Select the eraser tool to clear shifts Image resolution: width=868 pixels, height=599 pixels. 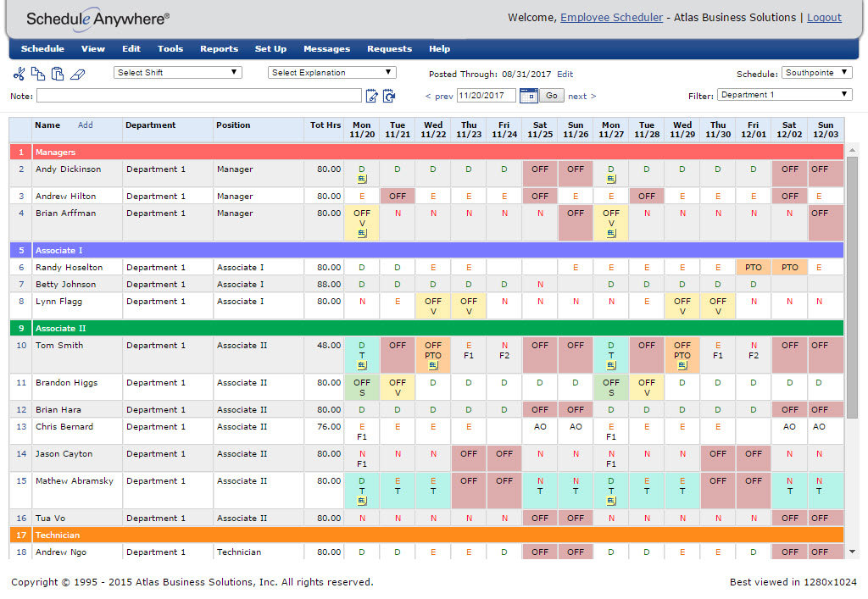77,75
